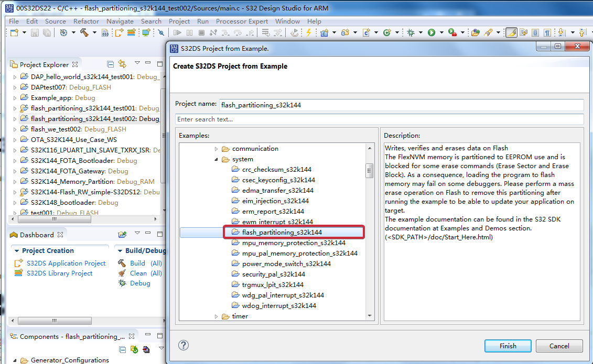Click Build (All) link in Dashboard

146,263
